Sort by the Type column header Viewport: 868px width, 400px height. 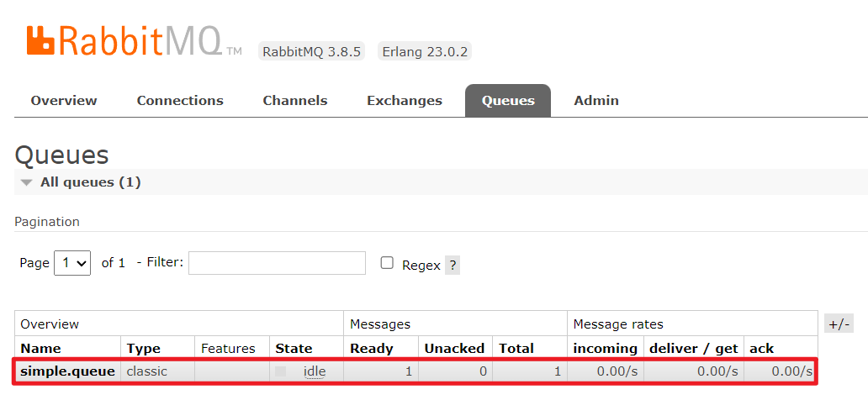pos(143,349)
